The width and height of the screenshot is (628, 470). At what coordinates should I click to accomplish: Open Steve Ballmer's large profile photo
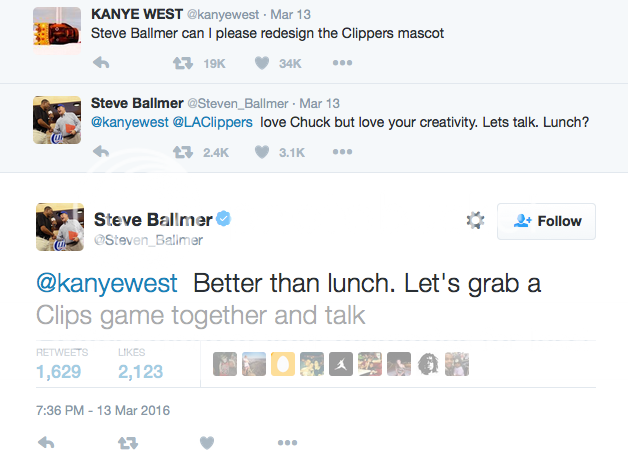click(58, 226)
